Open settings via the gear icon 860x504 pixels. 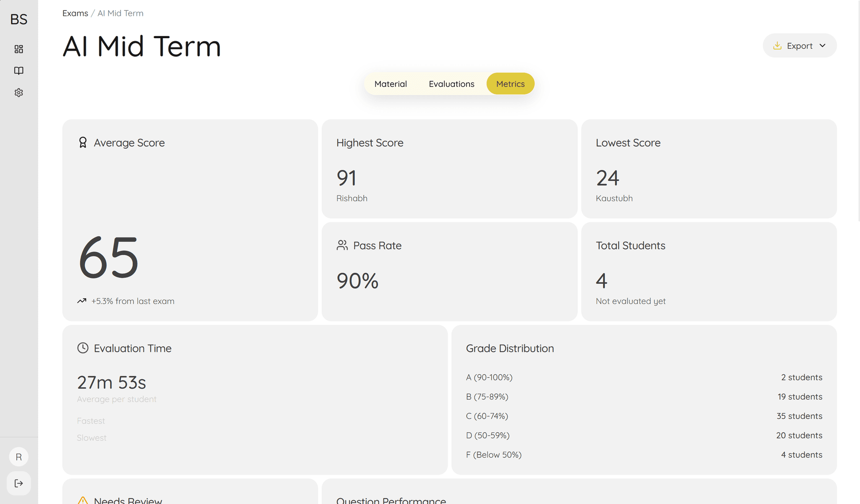click(18, 93)
